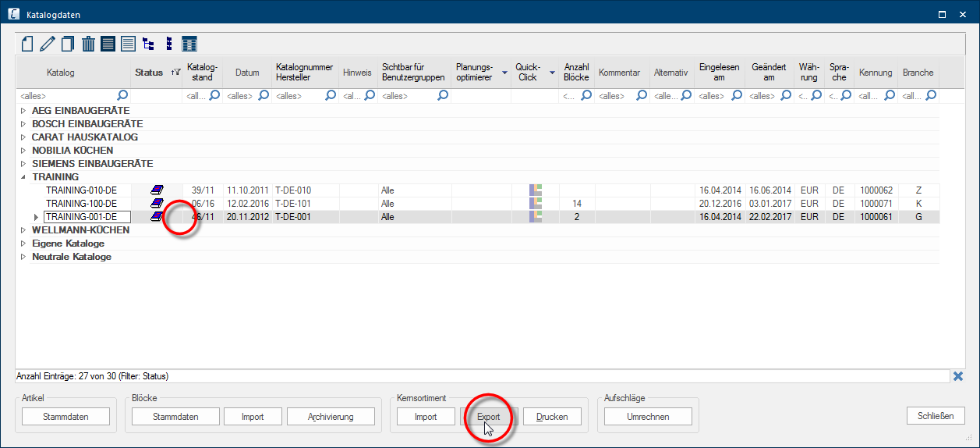Click the clear filter X icon
The height and width of the screenshot is (448, 980).
coord(958,376)
